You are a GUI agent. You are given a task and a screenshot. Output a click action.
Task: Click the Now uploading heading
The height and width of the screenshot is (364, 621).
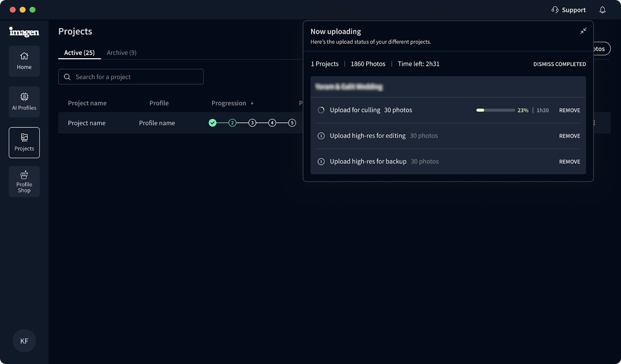(x=336, y=31)
